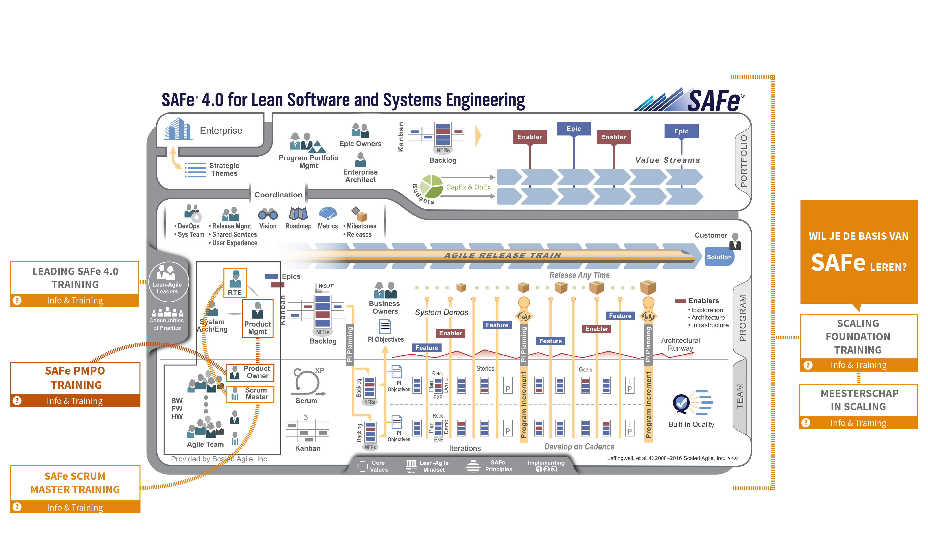Select the TEAM level tab
928x560 pixels.
coord(740,396)
